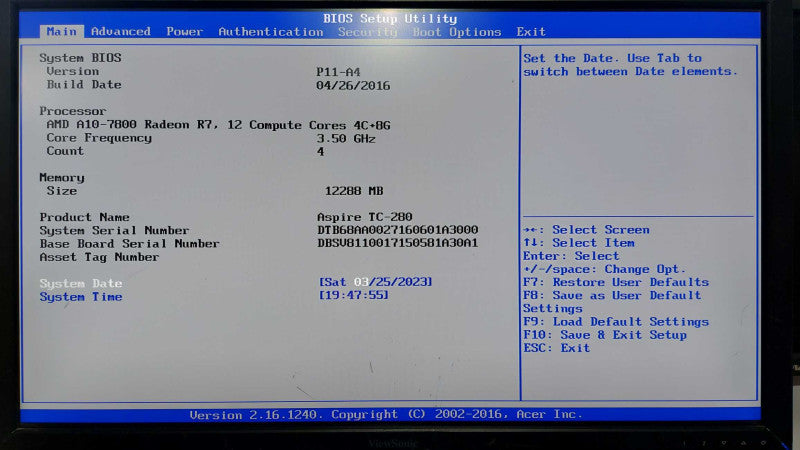Click the Base Board Serial Number value
Viewport: 800px width, 450px height.
click(397, 243)
